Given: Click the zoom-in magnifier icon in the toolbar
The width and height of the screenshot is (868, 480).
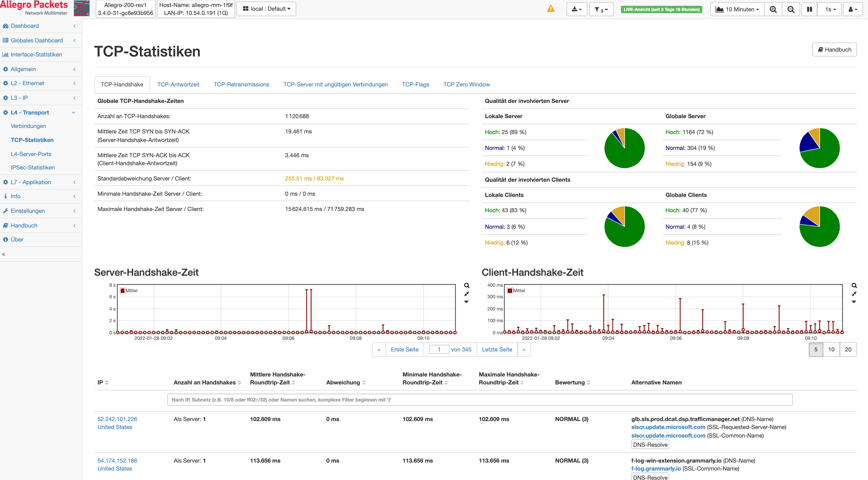Looking at the screenshot, I should pyautogui.click(x=773, y=9).
